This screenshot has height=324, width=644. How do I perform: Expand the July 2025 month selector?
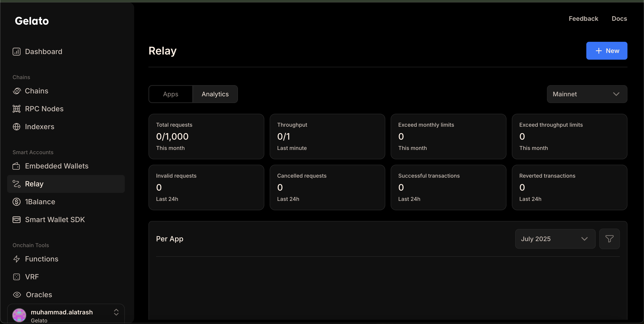coord(555,239)
